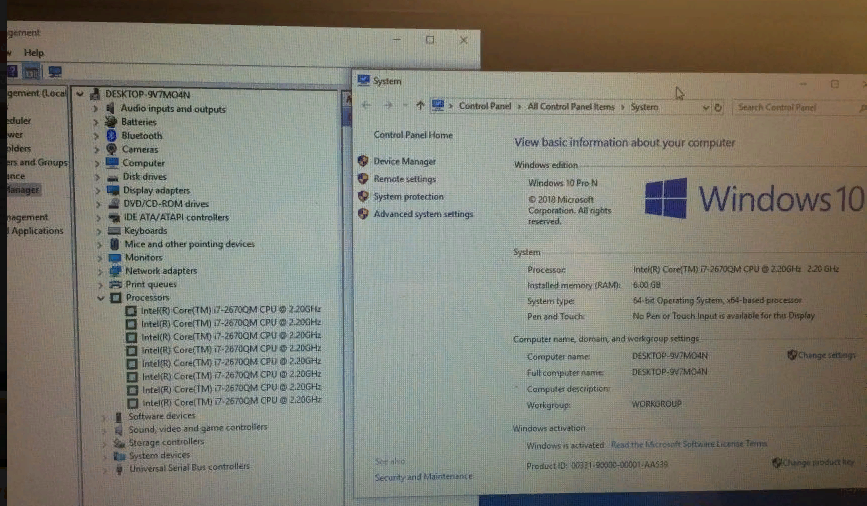The image size is (867, 506).
Task: Select the last i7-2670QM processor entry
Action: (x=232, y=401)
